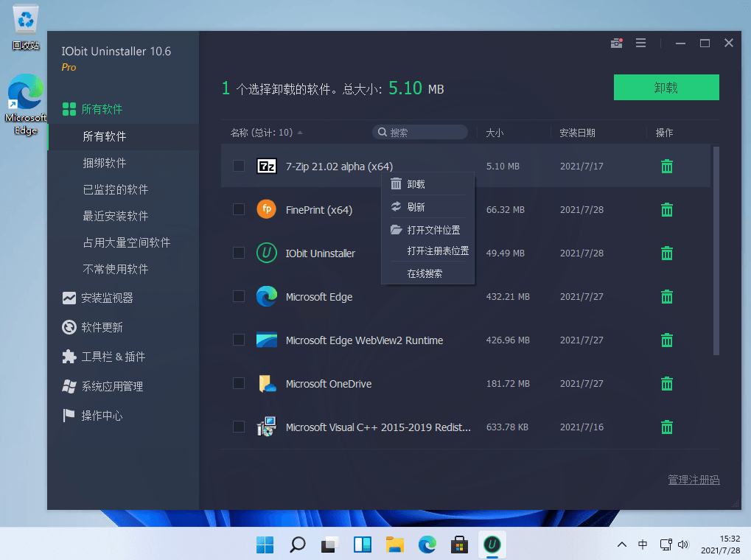The width and height of the screenshot is (751, 560).
Task: Check the Microsoft Edge checkbox
Action: 239,296
